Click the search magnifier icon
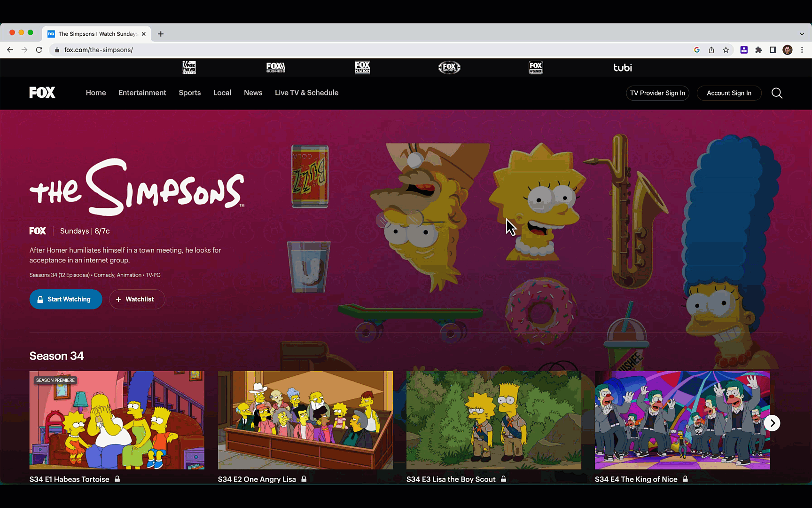Viewport: 812px width, 508px height. [777, 93]
